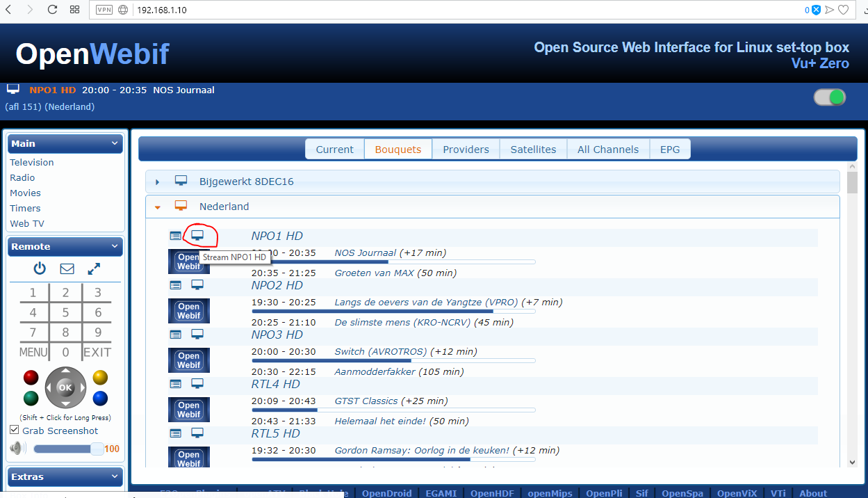868x498 pixels.
Task: Open the EPG list icon for NPO2 HD
Action: [x=176, y=285]
